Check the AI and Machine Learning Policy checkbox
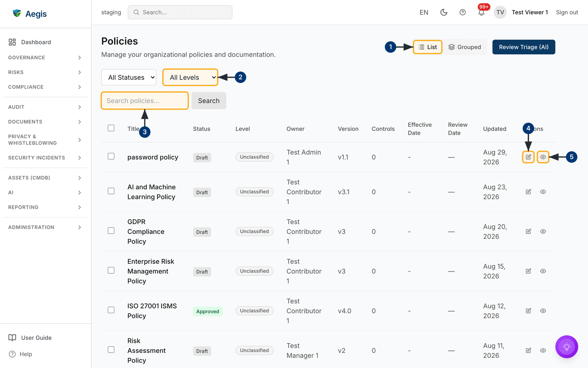 click(x=111, y=191)
